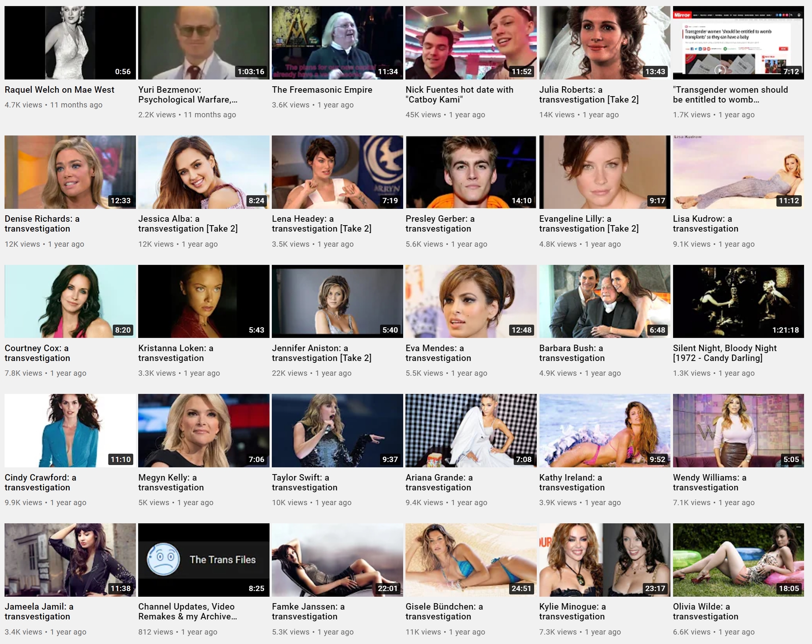
Task: Click the Jessica Alba transvestigation Take 2 title
Action: coord(188,224)
